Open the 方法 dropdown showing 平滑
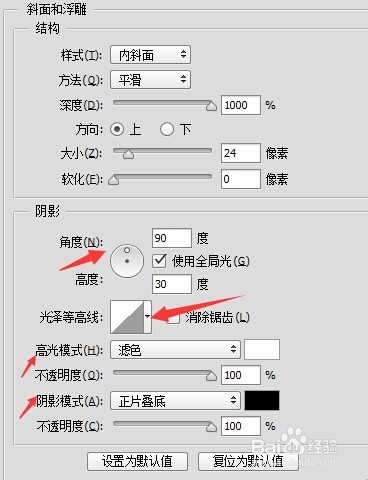 click(x=150, y=79)
